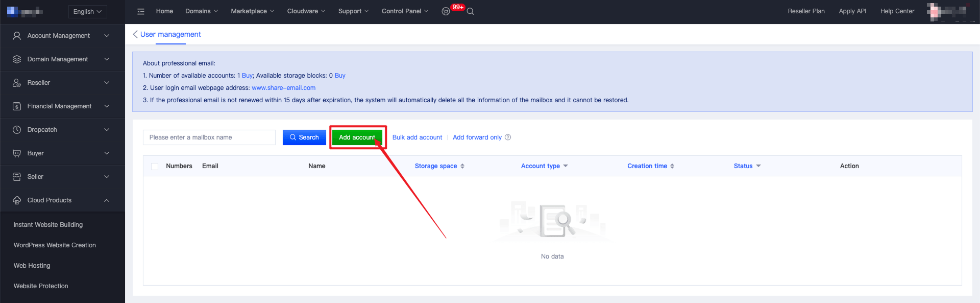
Task: Click the Bulk add account link
Action: click(417, 137)
